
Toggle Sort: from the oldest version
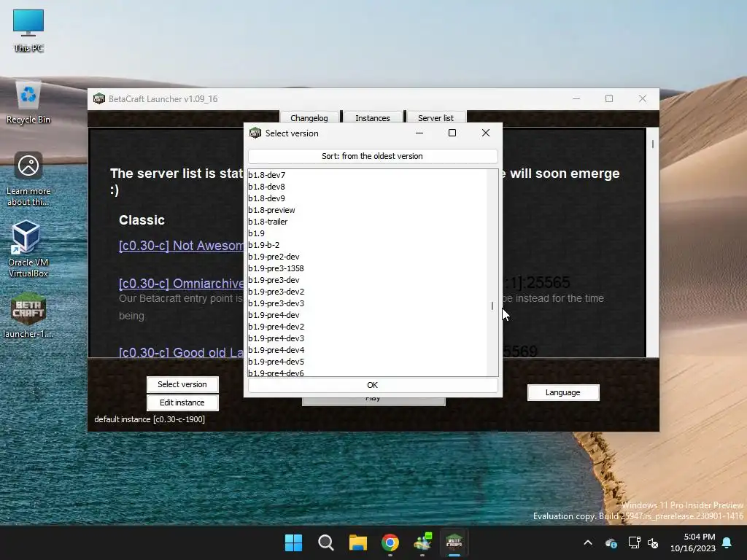373,156
